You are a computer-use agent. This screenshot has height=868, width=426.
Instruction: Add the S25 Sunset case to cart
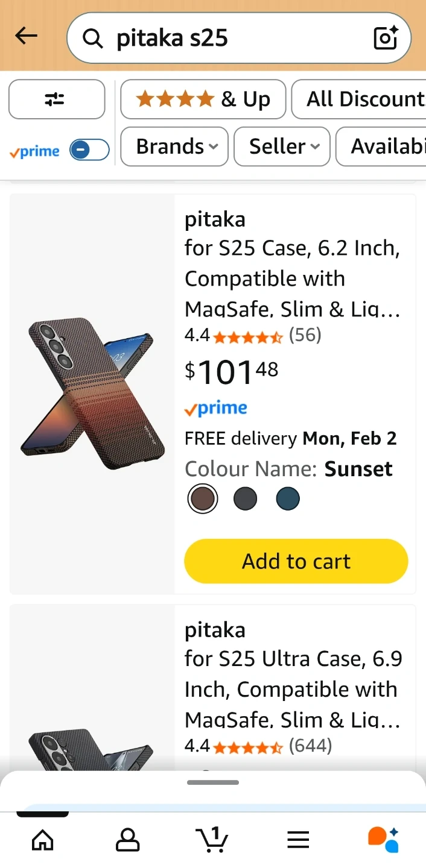coord(296,561)
